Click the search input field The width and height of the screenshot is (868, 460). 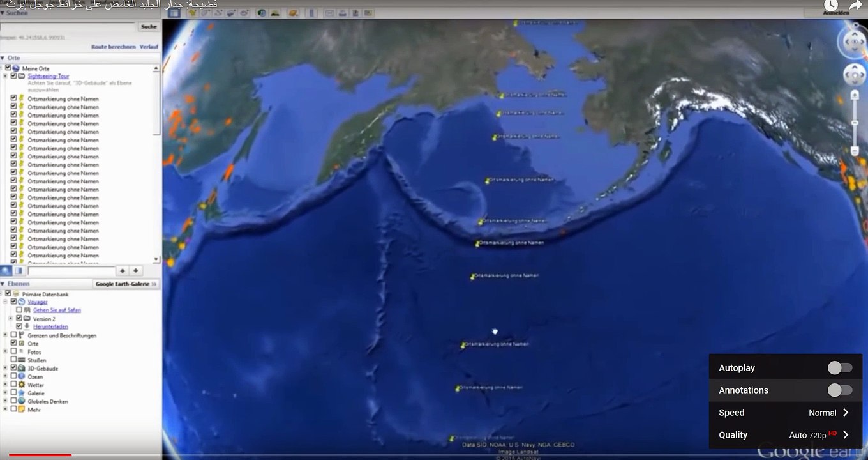pos(68,26)
